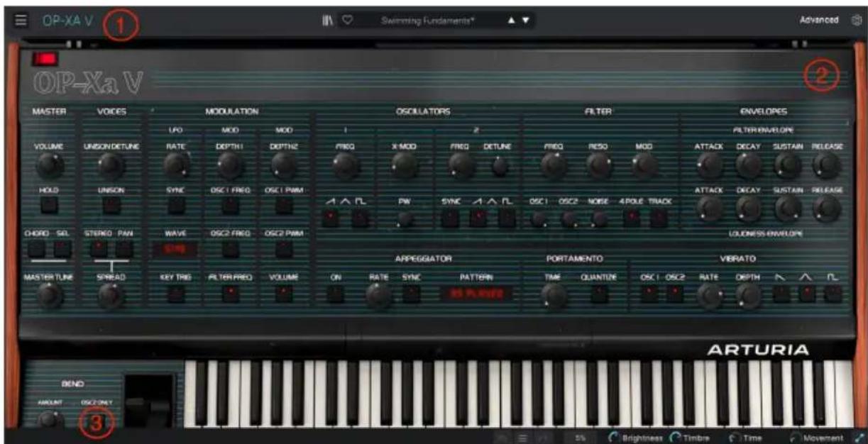The width and height of the screenshot is (868, 444).
Task: Click the Filter Freq knob
Action: (x=554, y=165)
